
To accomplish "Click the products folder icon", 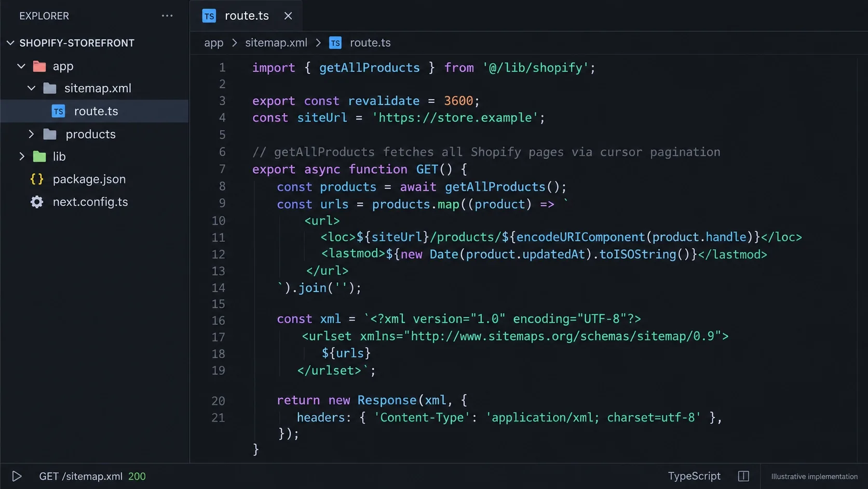I will 50,134.
